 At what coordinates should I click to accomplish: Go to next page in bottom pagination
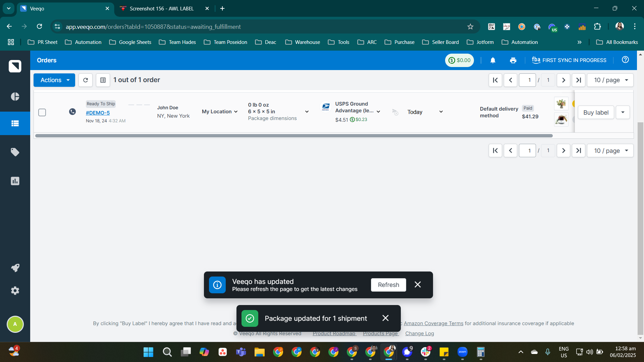coord(563,150)
